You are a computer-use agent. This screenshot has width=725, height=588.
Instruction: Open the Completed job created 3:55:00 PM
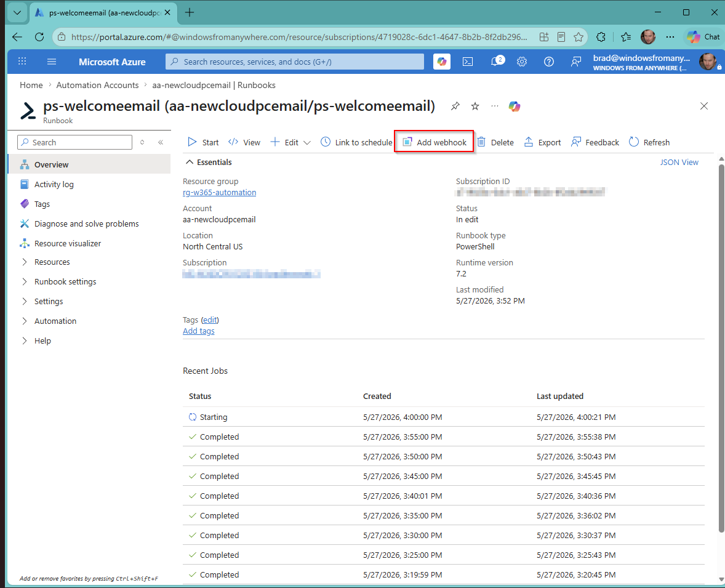[443, 437]
